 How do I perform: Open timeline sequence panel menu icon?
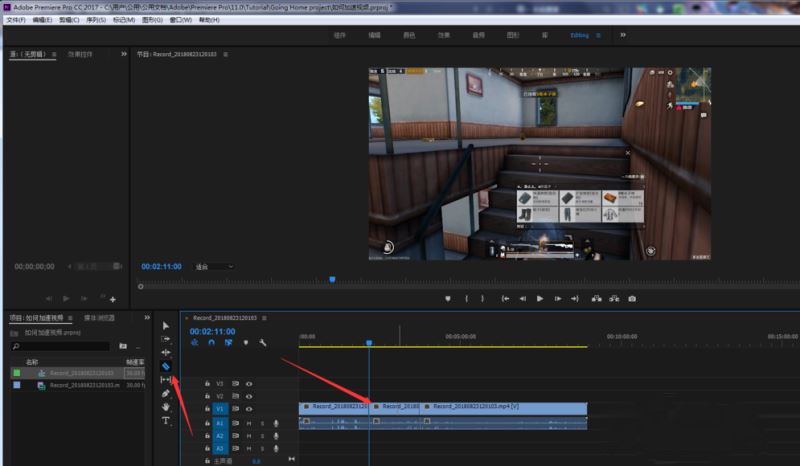click(x=264, y=318)
